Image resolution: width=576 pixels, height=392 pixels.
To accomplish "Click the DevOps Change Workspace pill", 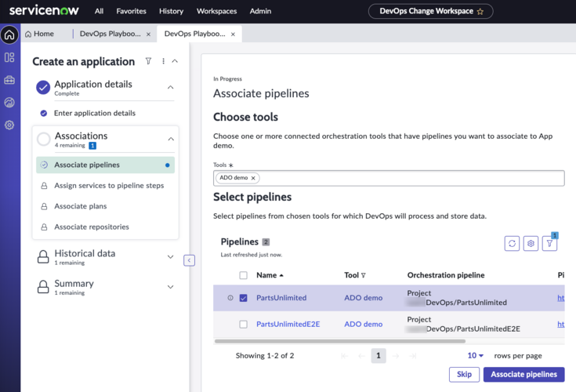I will [x=430, y=11].
